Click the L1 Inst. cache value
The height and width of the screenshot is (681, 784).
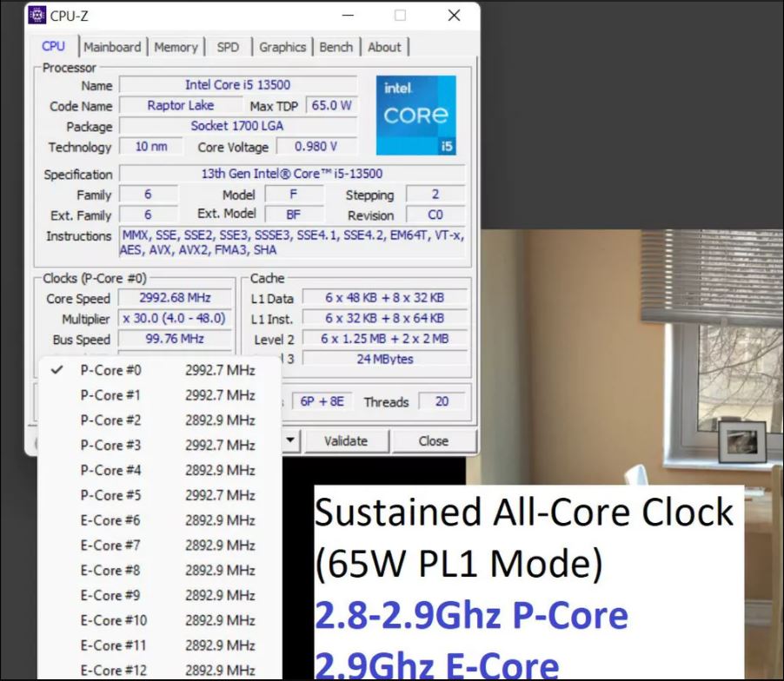point(385,318)
